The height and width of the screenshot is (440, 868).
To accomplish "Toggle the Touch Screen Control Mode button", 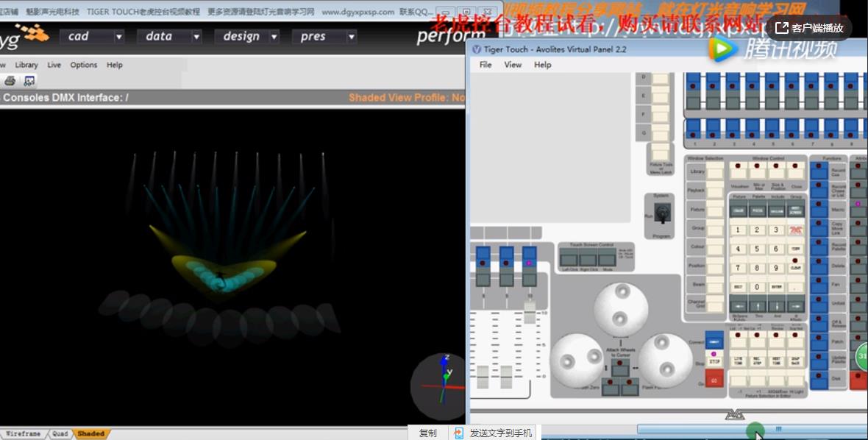I will 608,258.
